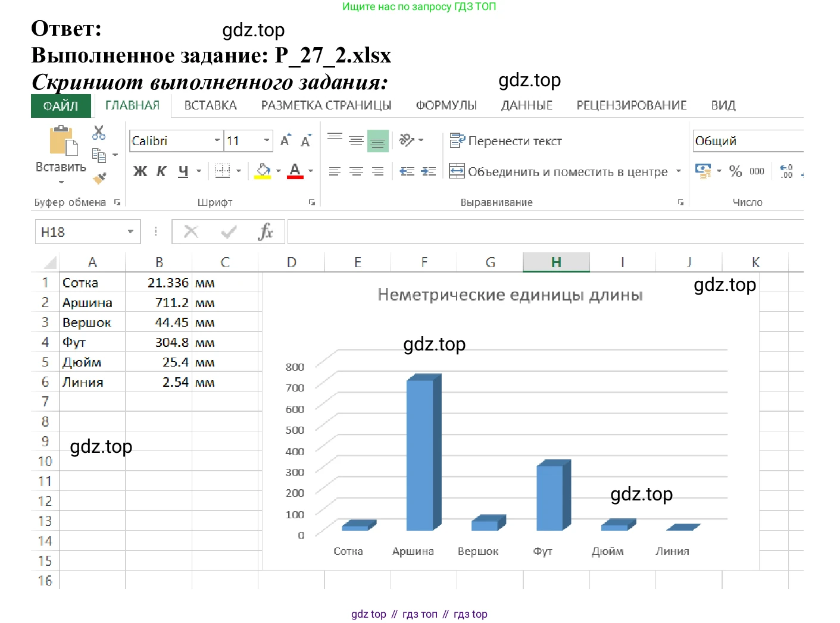Image resolution: width=840 pixels, height=623 pixels.
Task: Expand the merge cells dropdown arrow
Action: point(678,171)
